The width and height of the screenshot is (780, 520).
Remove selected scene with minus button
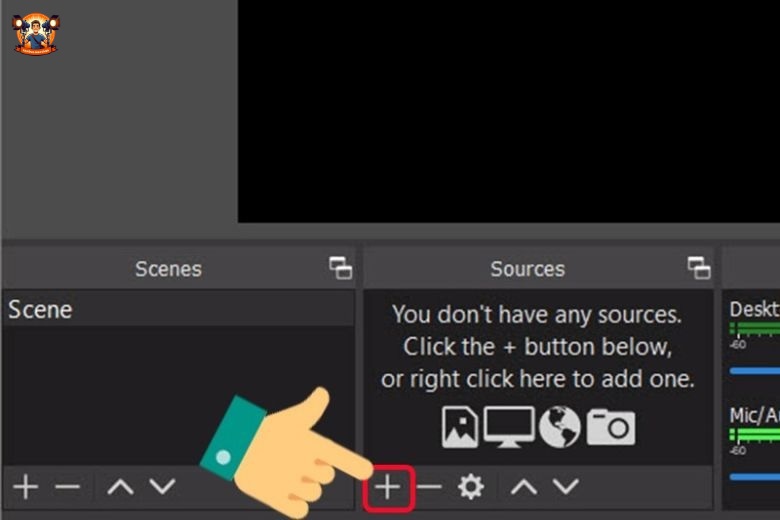[68, 486]
